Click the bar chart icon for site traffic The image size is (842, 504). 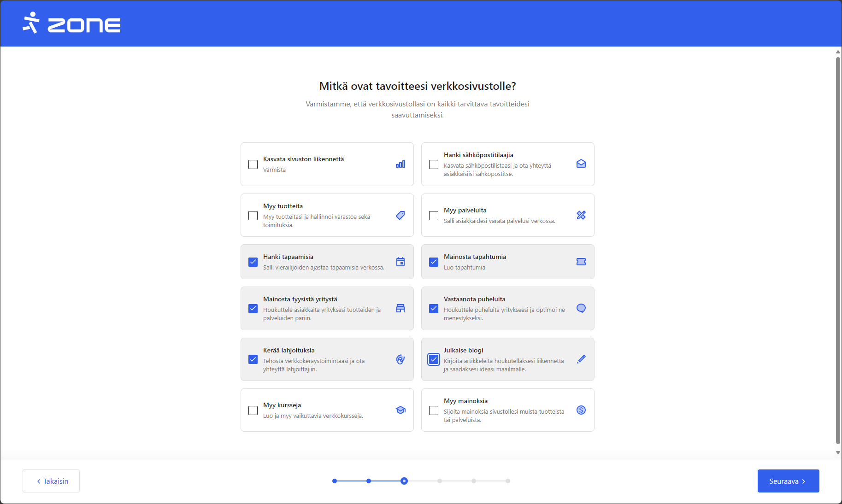(400, 164)
